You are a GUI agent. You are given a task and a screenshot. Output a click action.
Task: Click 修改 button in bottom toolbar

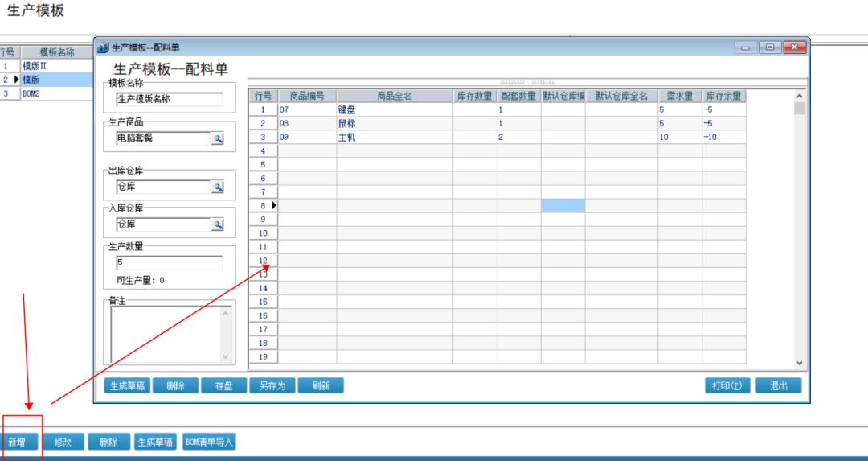[x=63, y=442]
